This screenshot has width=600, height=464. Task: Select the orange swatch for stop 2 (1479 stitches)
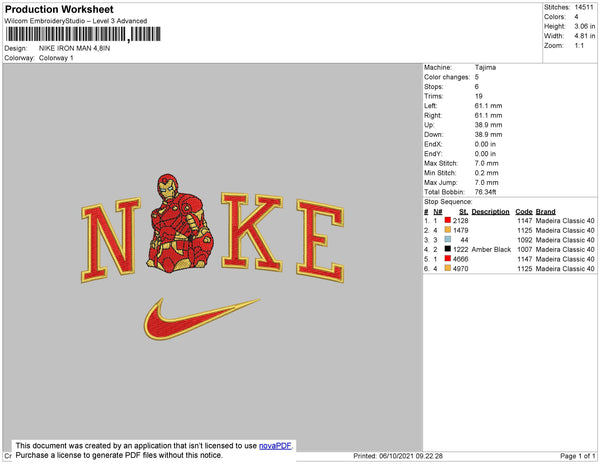pos(447,230)
